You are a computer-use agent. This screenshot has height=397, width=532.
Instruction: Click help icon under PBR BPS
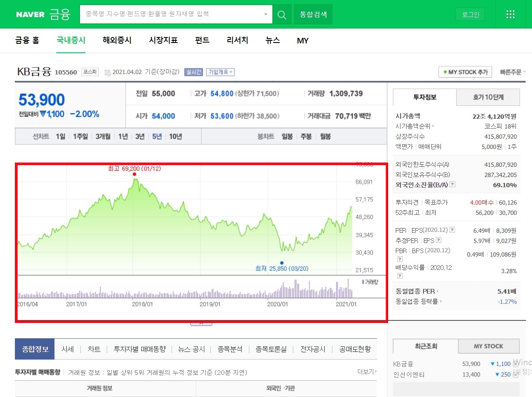click(x=400, y=259)
